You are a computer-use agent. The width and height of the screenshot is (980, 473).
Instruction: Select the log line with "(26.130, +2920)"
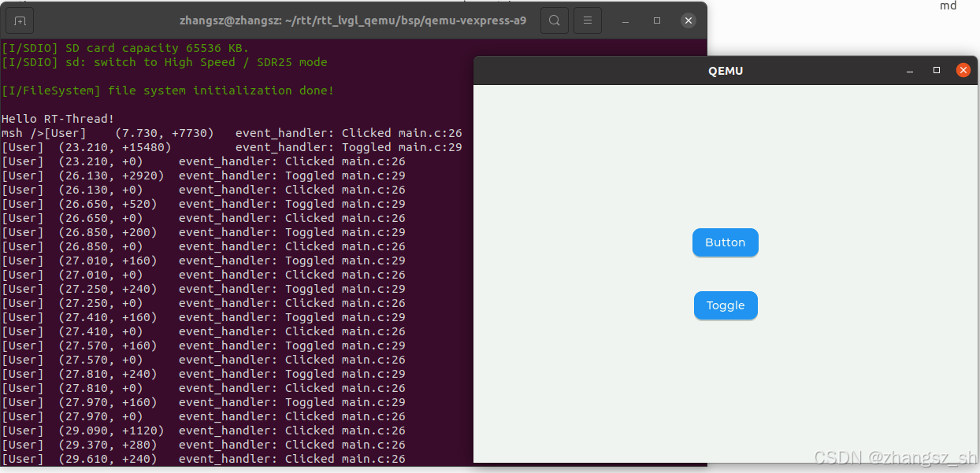[203, 176]
